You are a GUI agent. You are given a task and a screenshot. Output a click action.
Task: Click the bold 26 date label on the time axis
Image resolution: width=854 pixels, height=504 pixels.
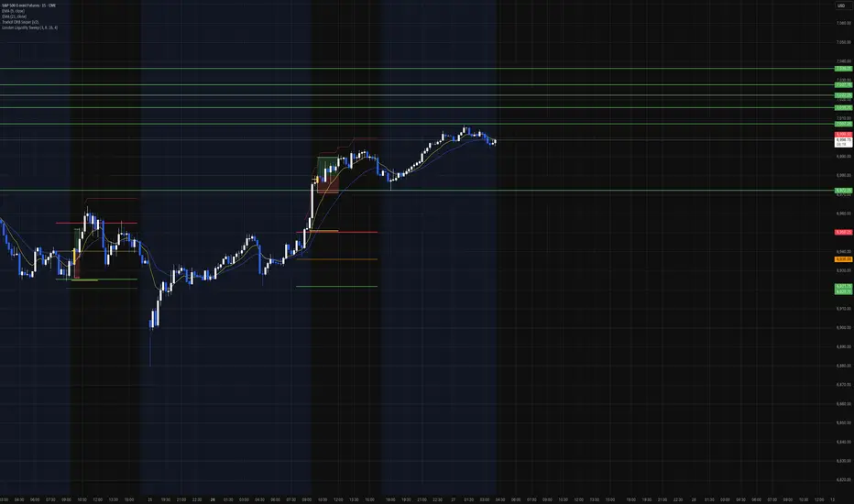click(213, 499)
